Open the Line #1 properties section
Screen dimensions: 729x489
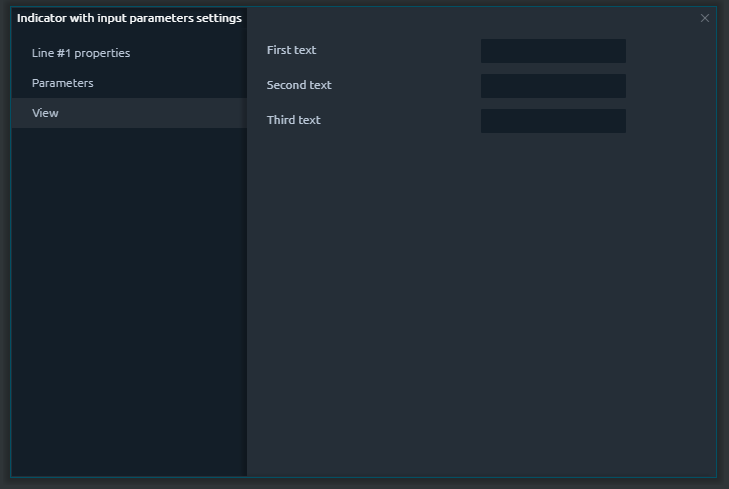(x=81, y=53)
